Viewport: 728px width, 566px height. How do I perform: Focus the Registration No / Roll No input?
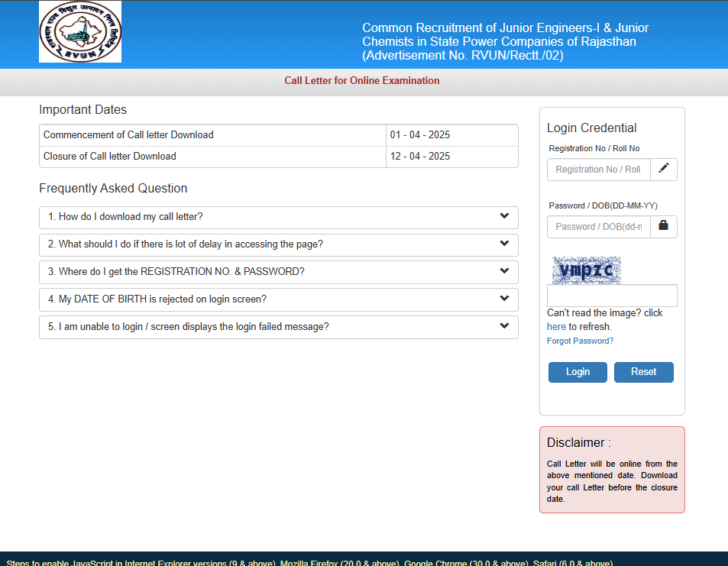598,170
